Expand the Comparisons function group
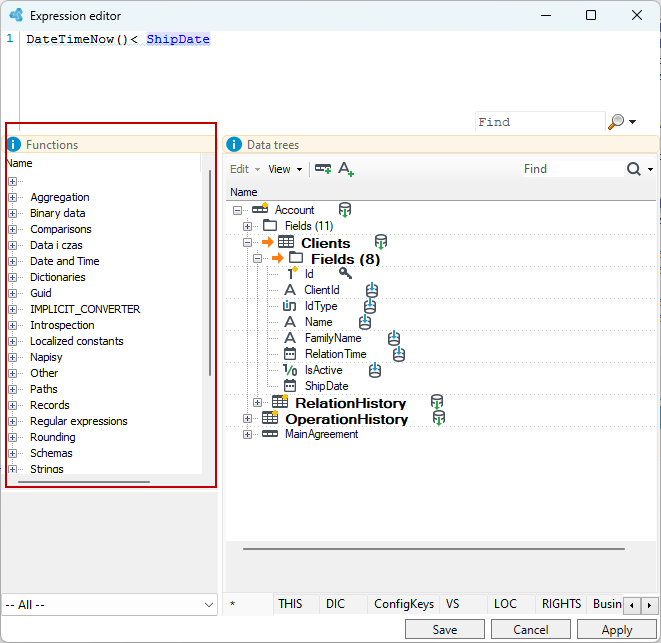The image size is (661, 643). pos(13,229)
